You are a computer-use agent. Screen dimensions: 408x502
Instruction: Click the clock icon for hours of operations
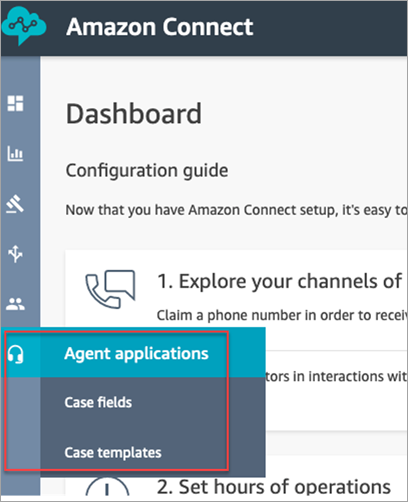[x=107, y=487]
